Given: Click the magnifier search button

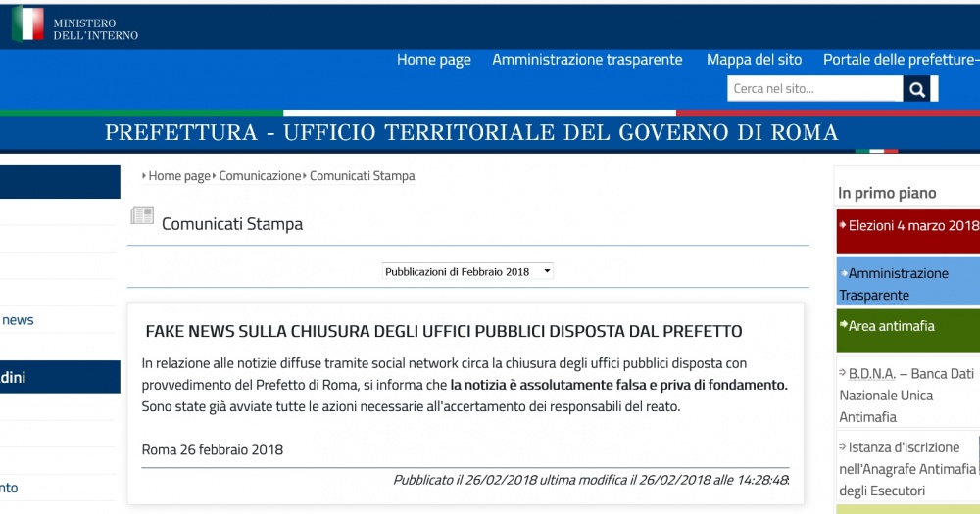Looking at the screenshot, I should click(917, 89).
